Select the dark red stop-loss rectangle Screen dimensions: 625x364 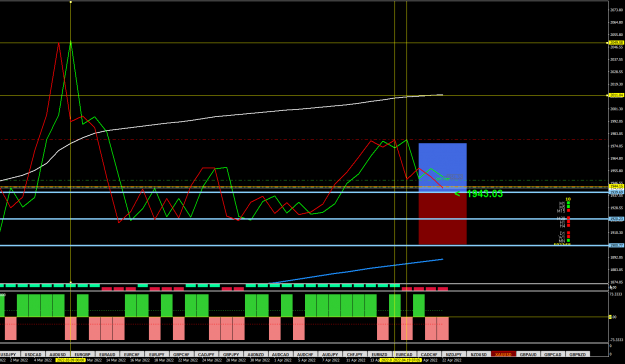click(x=442, y=219)
